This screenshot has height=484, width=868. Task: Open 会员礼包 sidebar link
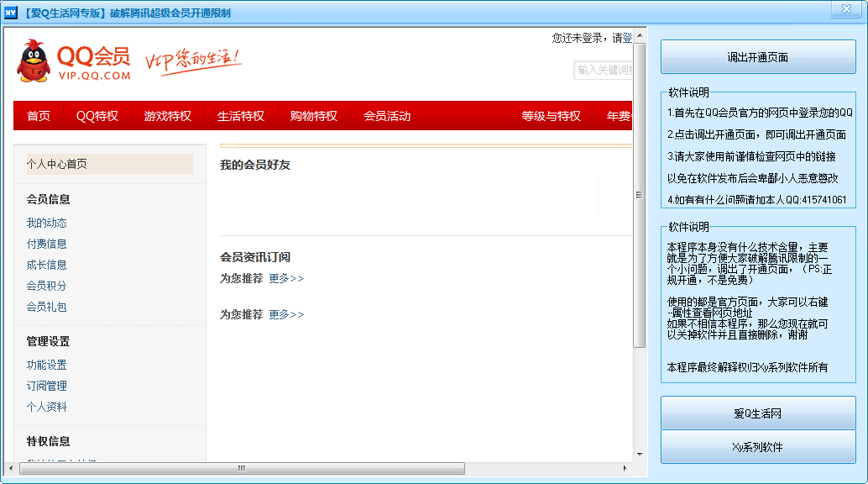click(x=46, y=308)
